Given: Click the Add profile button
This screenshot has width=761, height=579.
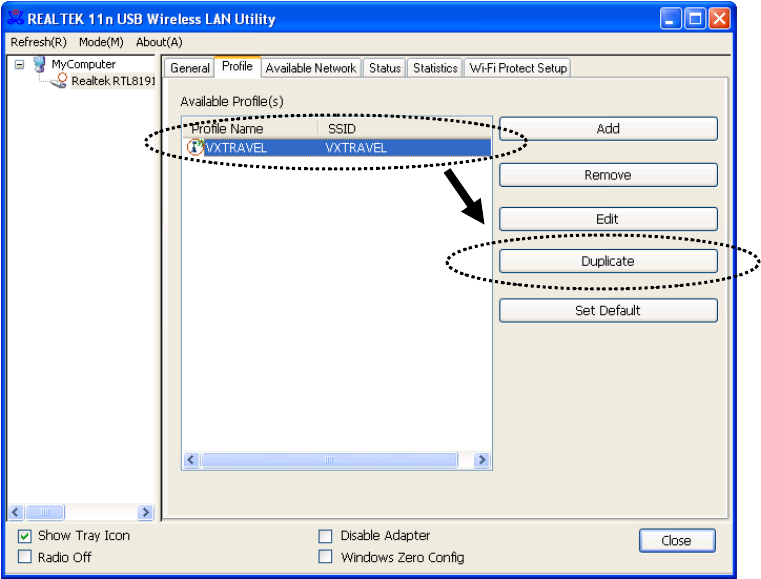Looking at the screenshot, I should coord(608,129).
